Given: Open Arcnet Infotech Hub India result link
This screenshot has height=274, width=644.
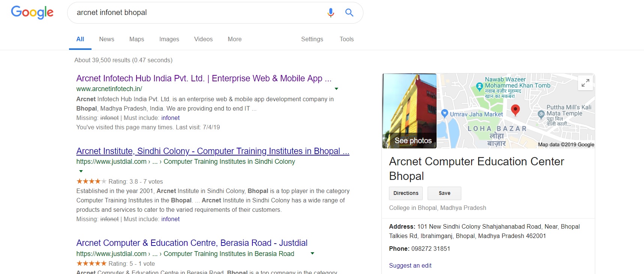Looking at the screenshot, I should 204,78.
